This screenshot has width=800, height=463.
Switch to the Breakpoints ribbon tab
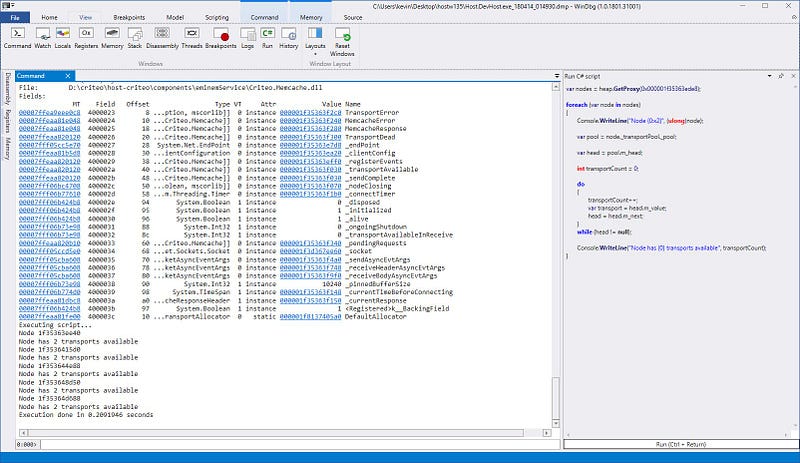(129, 17)
